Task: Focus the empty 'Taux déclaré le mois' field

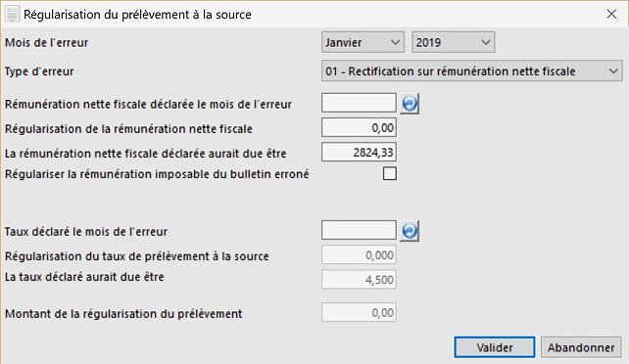Action: coord(359,230)
